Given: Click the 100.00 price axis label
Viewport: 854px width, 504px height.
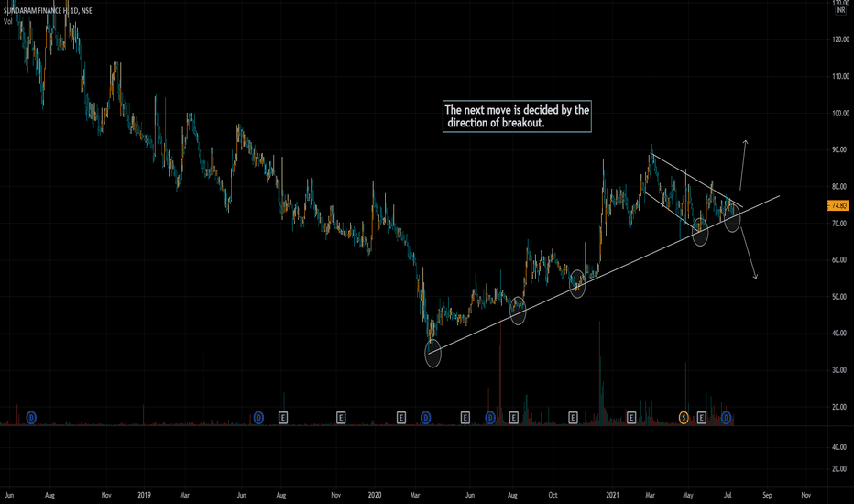Looking at the screenshot, I should (x=840, y=114).
